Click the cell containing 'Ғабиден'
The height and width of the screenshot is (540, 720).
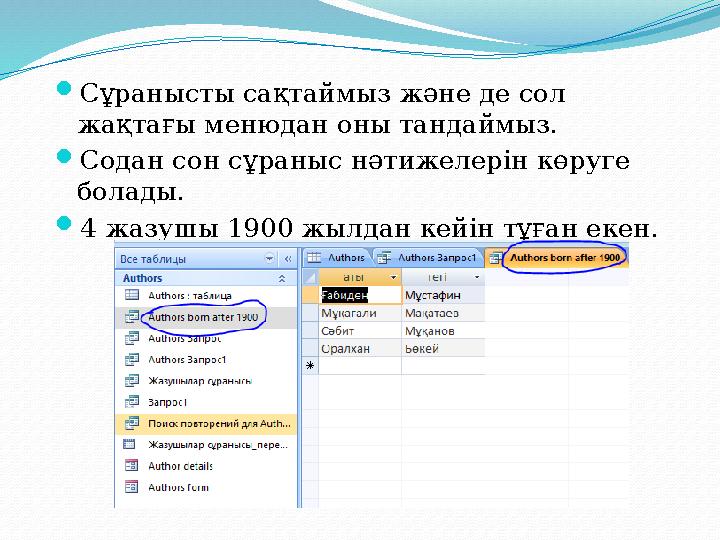pyautogui.click(x=360, y=295)
